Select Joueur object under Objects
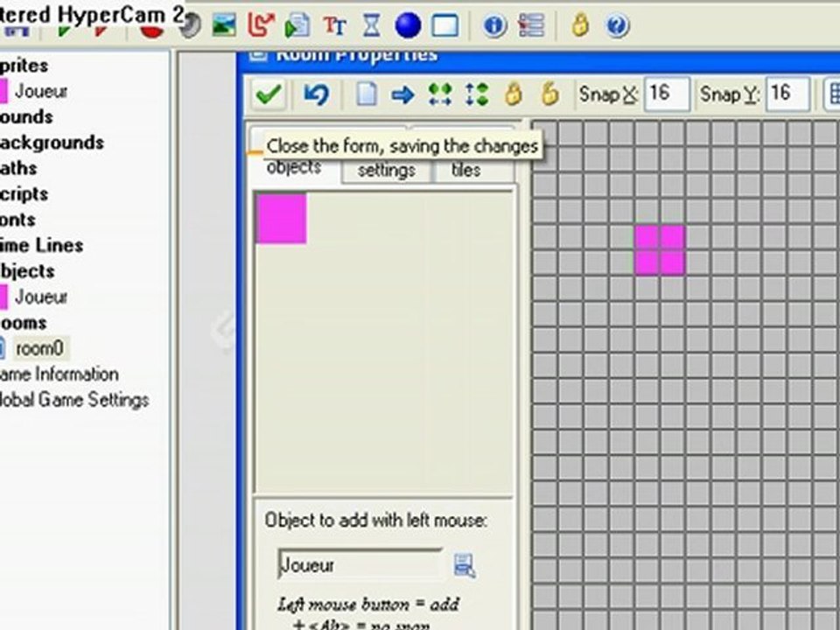The height and width of the screenshot is (630, 840). tap(41, 297)
